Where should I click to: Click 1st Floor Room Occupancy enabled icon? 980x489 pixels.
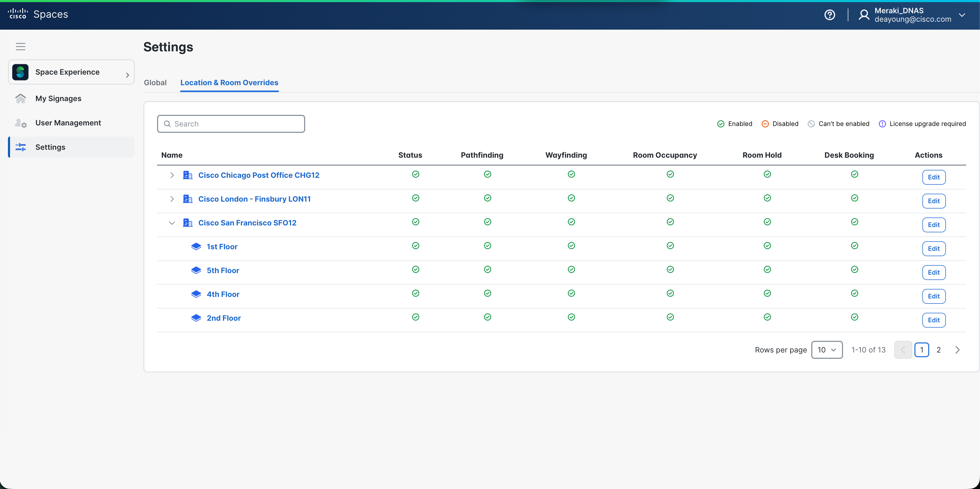tap(670, 246)
